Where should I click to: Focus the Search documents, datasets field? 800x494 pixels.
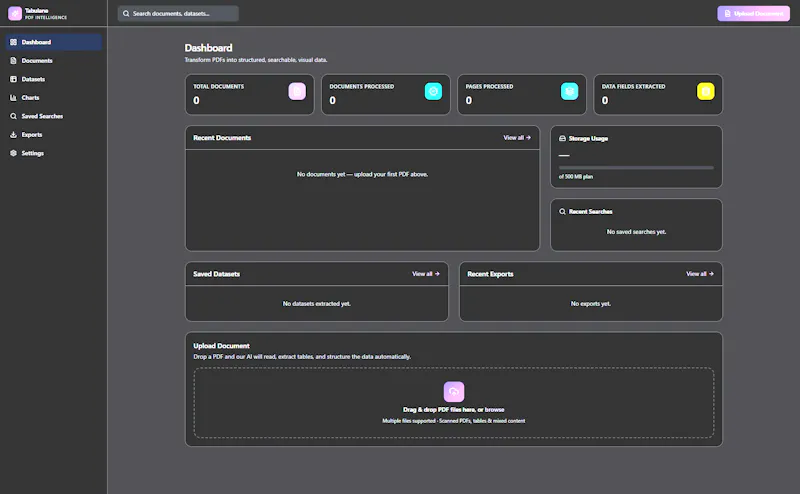point(178,14)
